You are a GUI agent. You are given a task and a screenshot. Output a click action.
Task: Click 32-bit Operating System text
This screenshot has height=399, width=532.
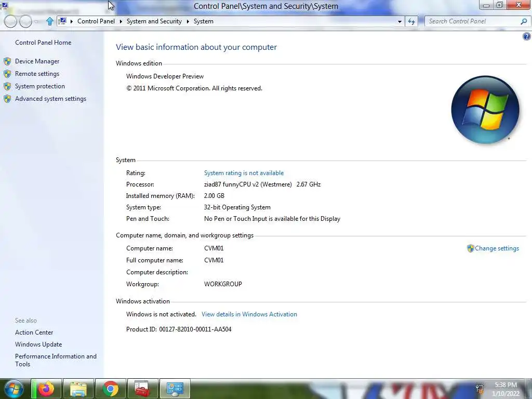pos(237,207)
